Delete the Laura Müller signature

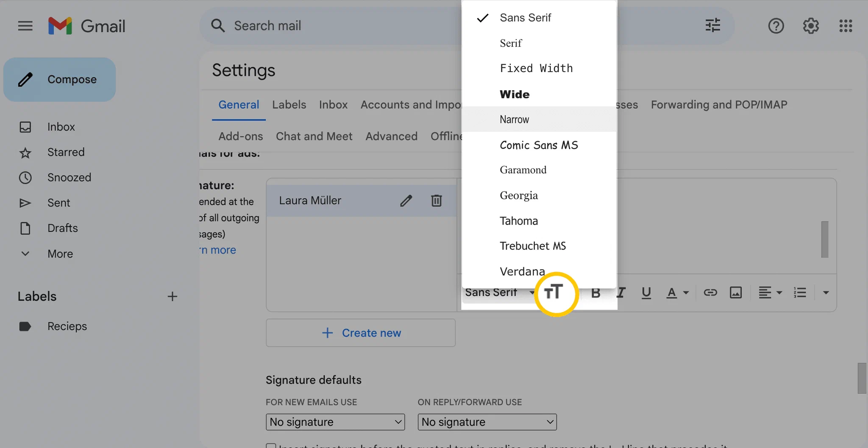coord(437,200)
